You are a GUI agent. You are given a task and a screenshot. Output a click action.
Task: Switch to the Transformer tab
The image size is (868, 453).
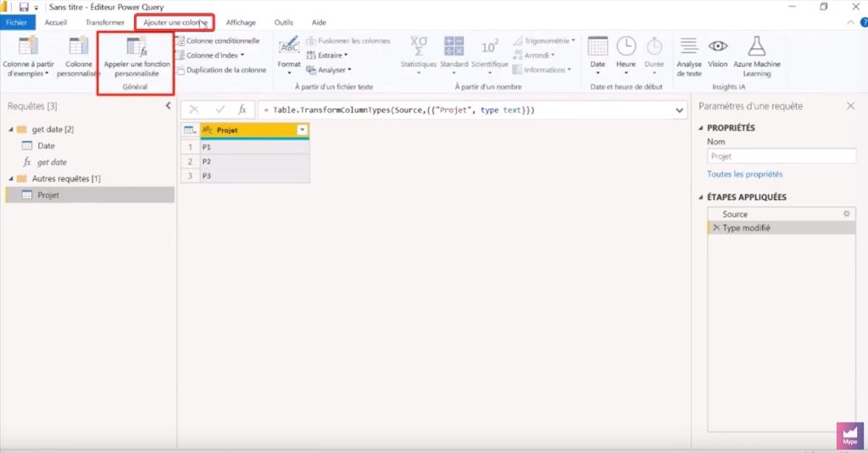tap(105, 22)
